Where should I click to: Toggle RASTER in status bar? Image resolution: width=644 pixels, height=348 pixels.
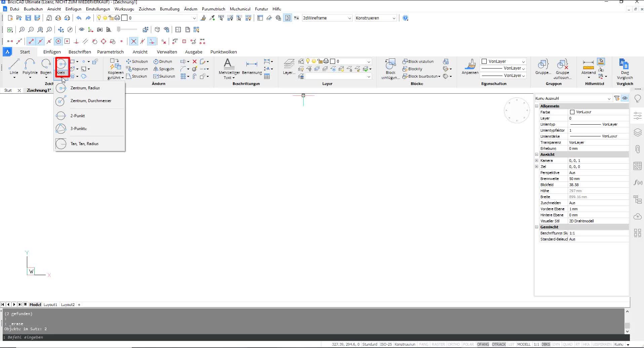(x=438, y=344)
